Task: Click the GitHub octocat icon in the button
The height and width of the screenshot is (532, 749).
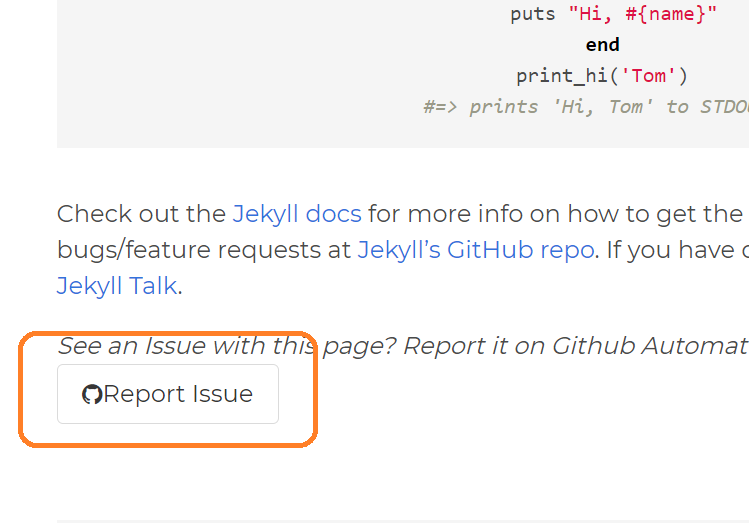Action: [x=92, y=395]
